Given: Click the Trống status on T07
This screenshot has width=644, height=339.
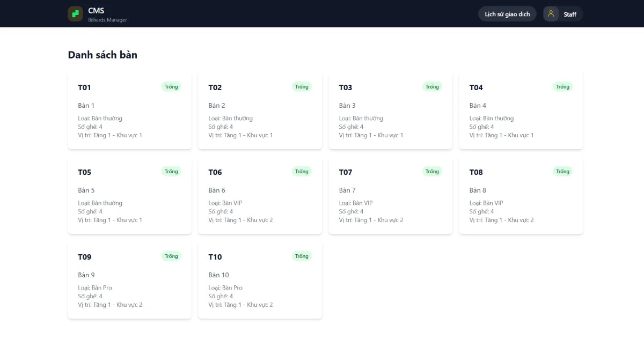Looking at the screenshot, I should pyautogui.click(x=432, y=171).
